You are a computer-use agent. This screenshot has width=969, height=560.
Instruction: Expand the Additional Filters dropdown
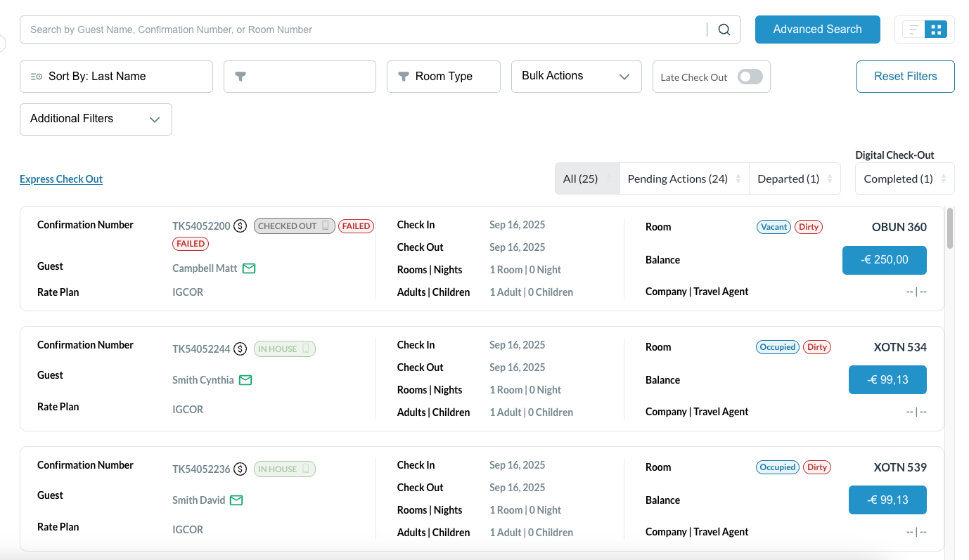(96, 119)
